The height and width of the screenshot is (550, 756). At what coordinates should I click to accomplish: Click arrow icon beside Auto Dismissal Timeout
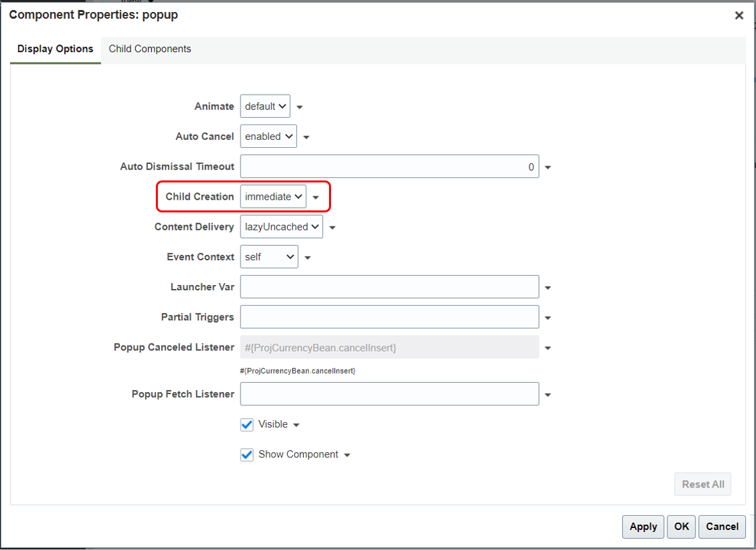(x=548, y=167)
